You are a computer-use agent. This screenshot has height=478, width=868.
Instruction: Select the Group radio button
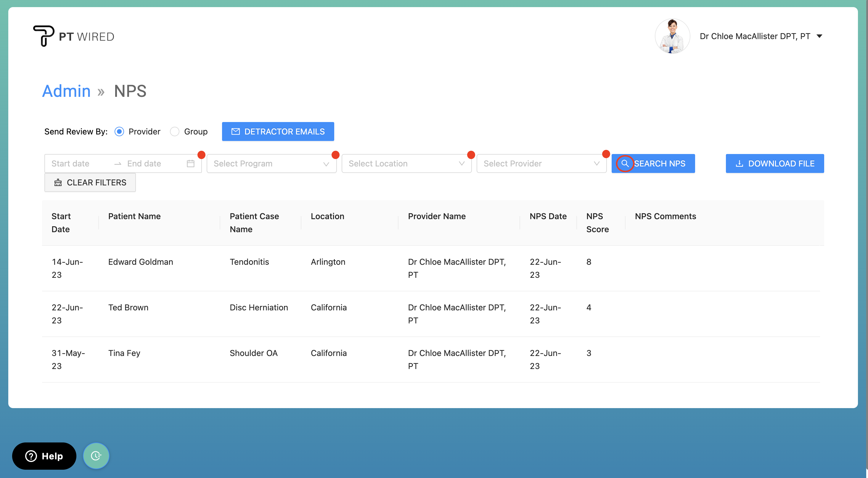pyautogui.click(x=175, y=131)
